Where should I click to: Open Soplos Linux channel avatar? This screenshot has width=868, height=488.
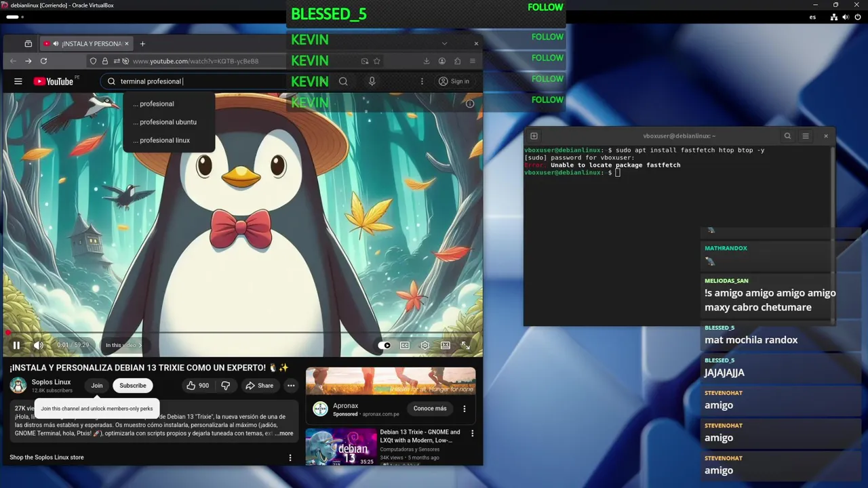pyautogui.click(x=18, y=385)
